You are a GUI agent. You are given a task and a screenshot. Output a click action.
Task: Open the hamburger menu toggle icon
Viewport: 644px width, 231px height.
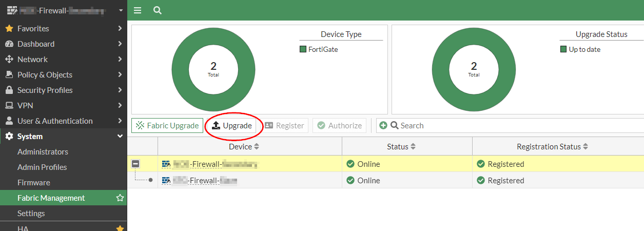point(137,10)
